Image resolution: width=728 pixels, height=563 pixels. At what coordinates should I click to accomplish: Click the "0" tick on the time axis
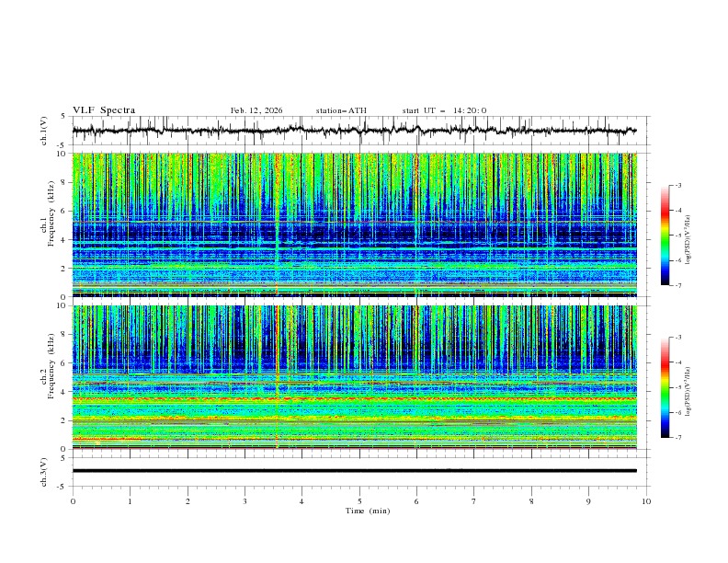[73, 501]
